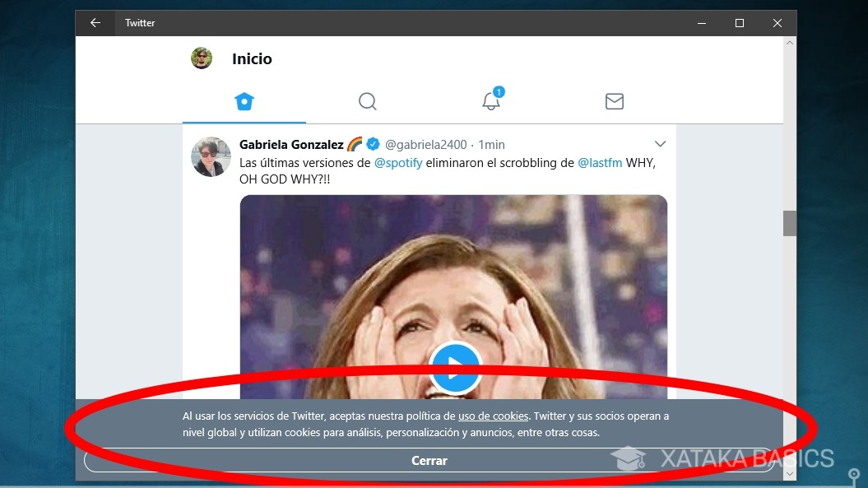Click the Gabriela Gonzalez display name
Screen dimensions: 868x488
point(291,145)
